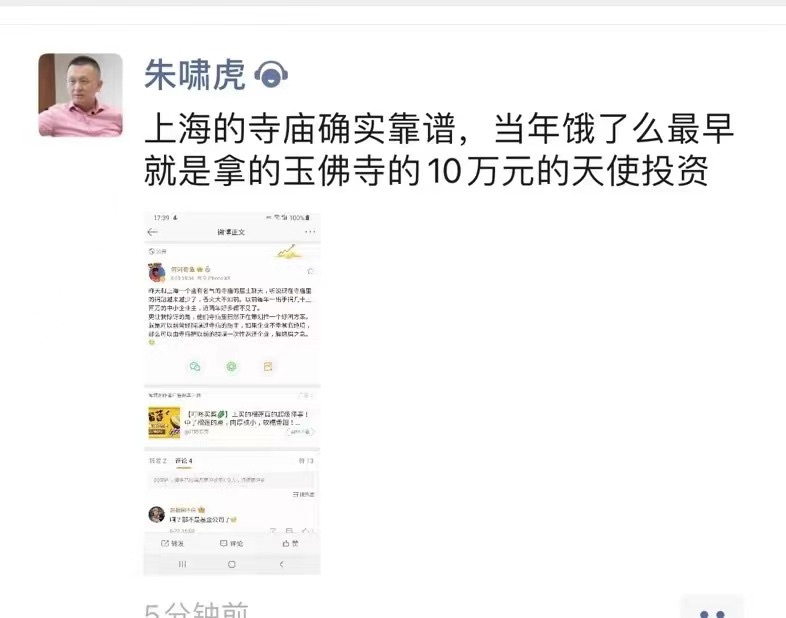786x618 pixels.
Task: Open the Weibo poster's round avatar
Action: [157, 273]
